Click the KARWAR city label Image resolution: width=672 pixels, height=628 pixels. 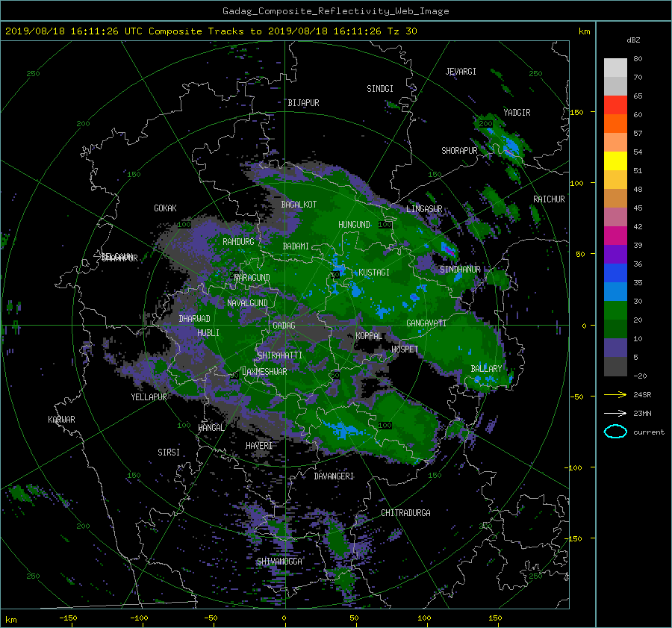(x=61, y=420)
